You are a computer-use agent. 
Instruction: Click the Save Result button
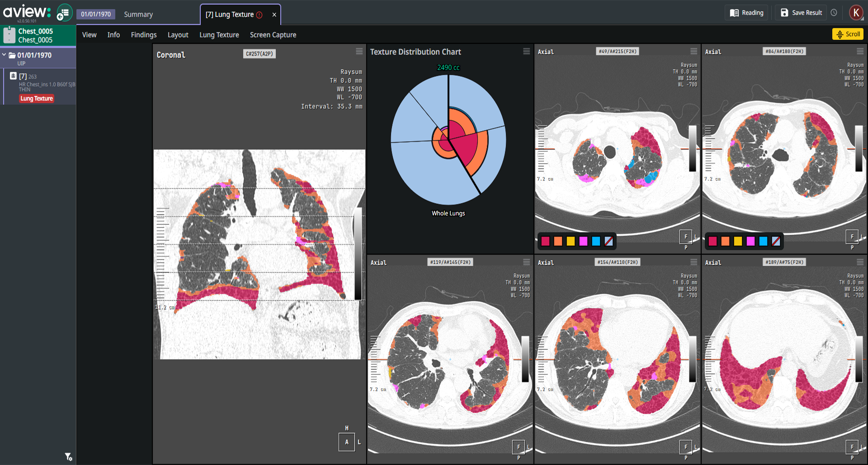(x=801, y=13)
